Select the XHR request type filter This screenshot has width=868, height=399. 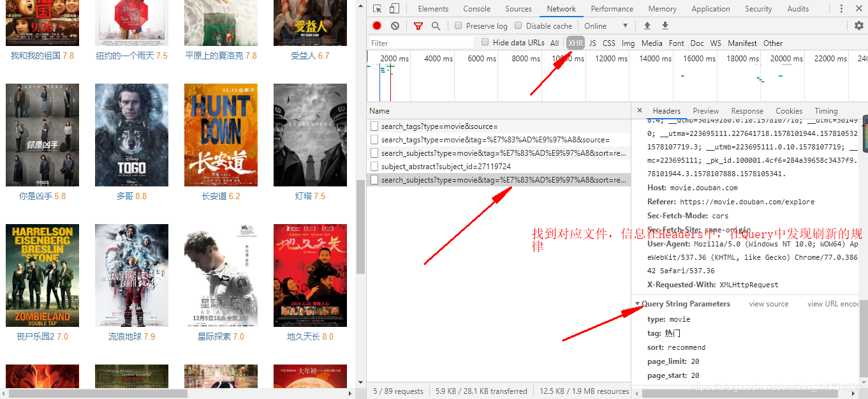(576, 43)
